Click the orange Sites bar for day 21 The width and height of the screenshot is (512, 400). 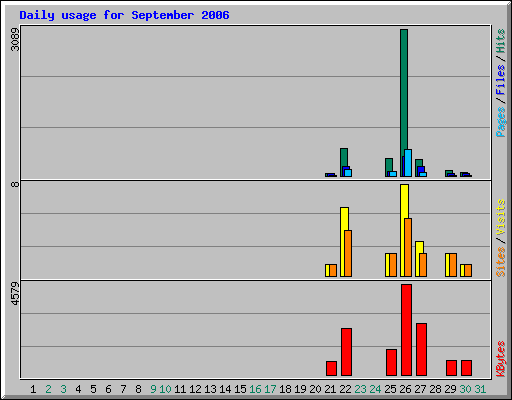pos(333,271)
